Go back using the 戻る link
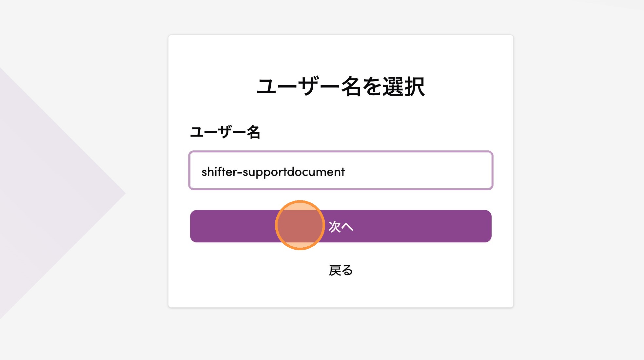 point(341,271)
